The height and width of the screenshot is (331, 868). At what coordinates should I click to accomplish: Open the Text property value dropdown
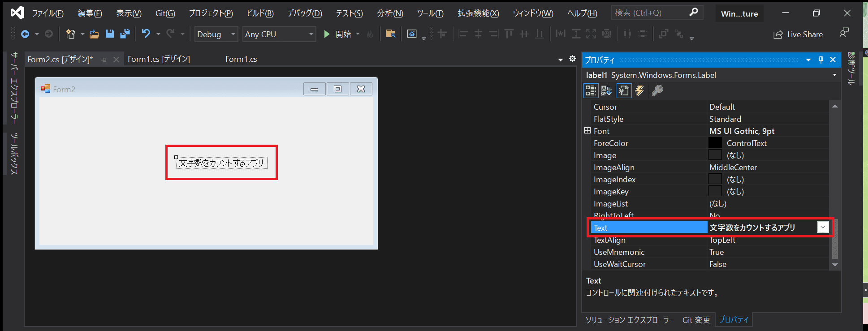(x=823, y=227)
